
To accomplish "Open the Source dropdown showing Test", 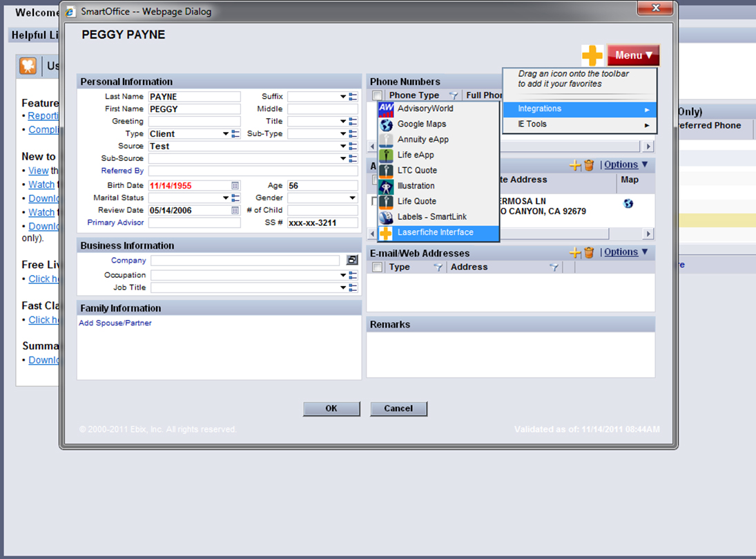I will (x=343, y=146).
